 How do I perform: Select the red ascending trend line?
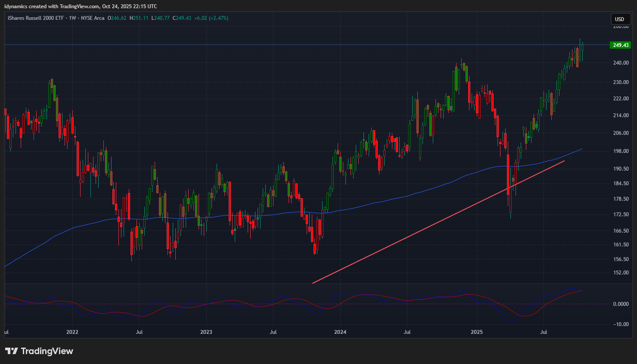[x=431, y=224]
